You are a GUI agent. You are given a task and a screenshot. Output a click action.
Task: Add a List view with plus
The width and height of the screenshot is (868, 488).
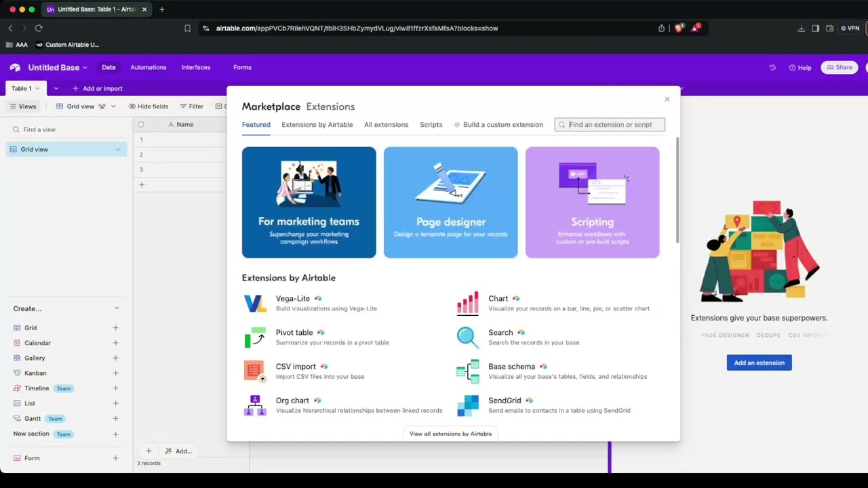[x=115, y=403]
